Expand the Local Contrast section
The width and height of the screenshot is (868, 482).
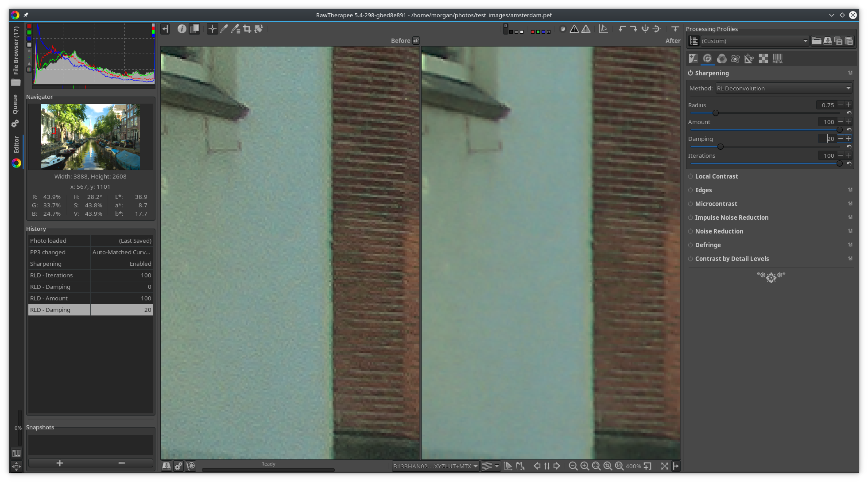pyautogui.click(x=716, y=176)
